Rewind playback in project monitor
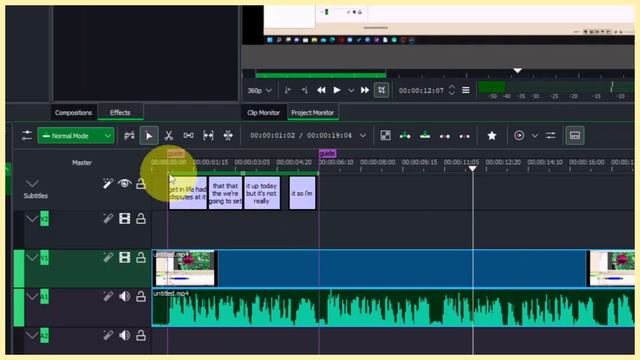 click(x=321, y=90)
